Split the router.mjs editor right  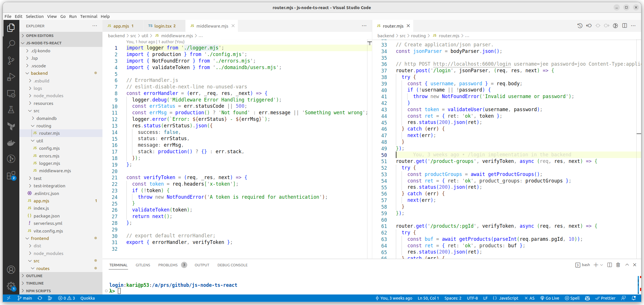[624, 26]
